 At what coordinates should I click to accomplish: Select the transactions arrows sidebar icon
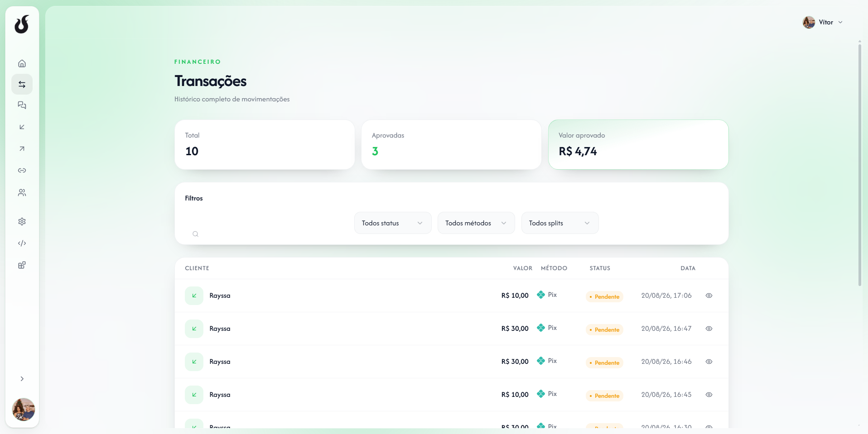22,84
